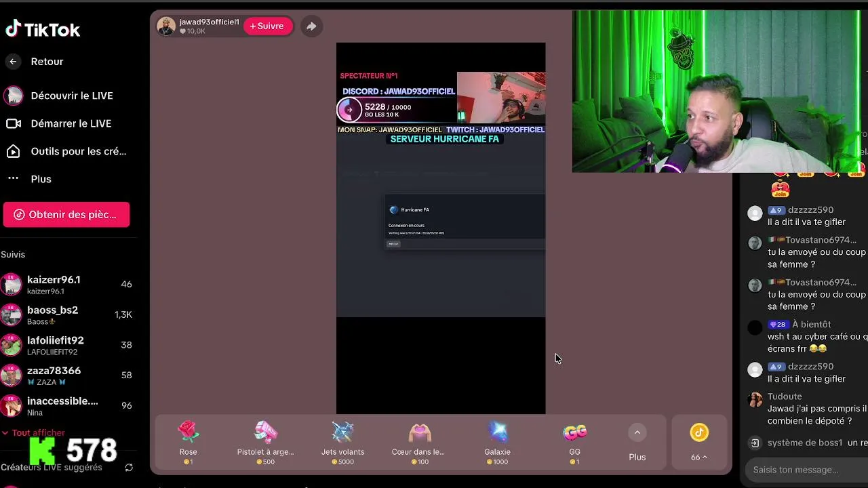Click the goal progress arrow circle
This screenshot has height=488, width=868.
pyautogui.click(x=349, y=110)
